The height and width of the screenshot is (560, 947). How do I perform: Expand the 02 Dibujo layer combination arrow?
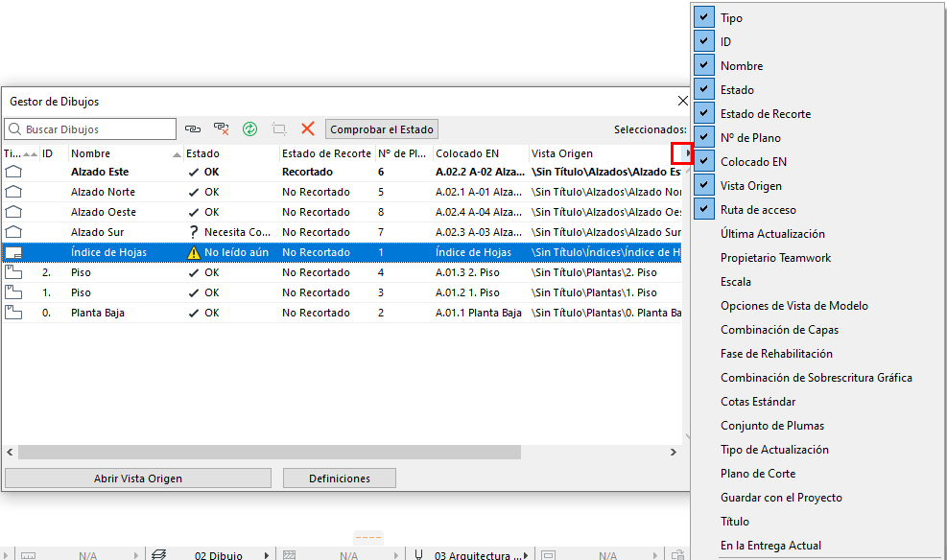tap(267, 555)
